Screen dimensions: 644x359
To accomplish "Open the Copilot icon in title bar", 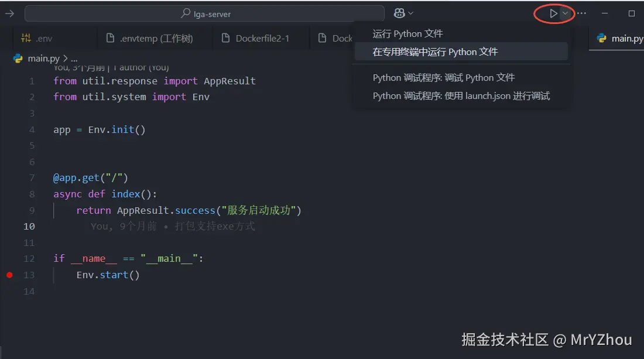I will tap(399, 13).
